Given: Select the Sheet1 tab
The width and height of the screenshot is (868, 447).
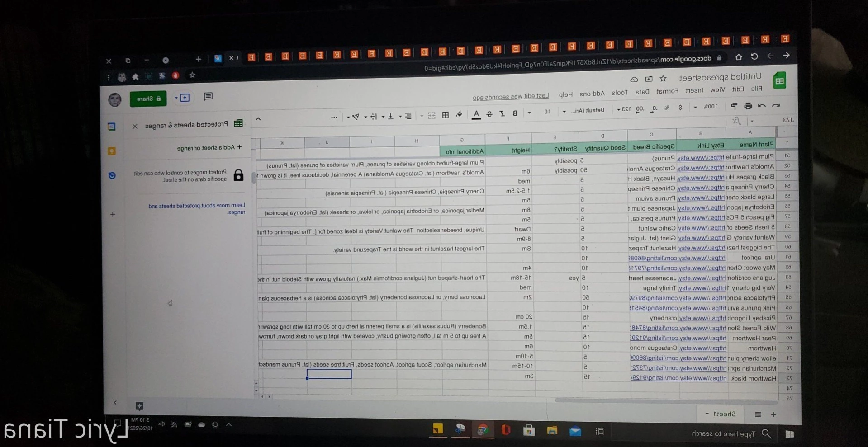Looking at the screenshot, I should [x=721, y=414].
